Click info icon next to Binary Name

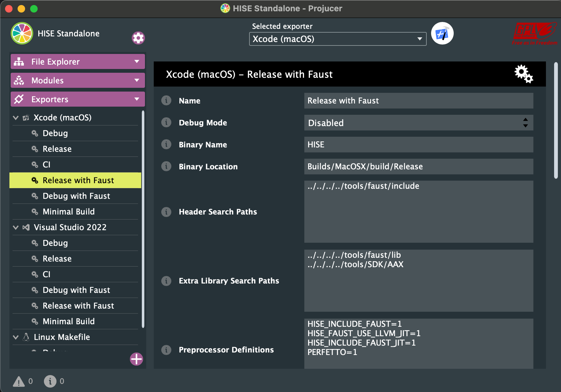click(166, 144)
